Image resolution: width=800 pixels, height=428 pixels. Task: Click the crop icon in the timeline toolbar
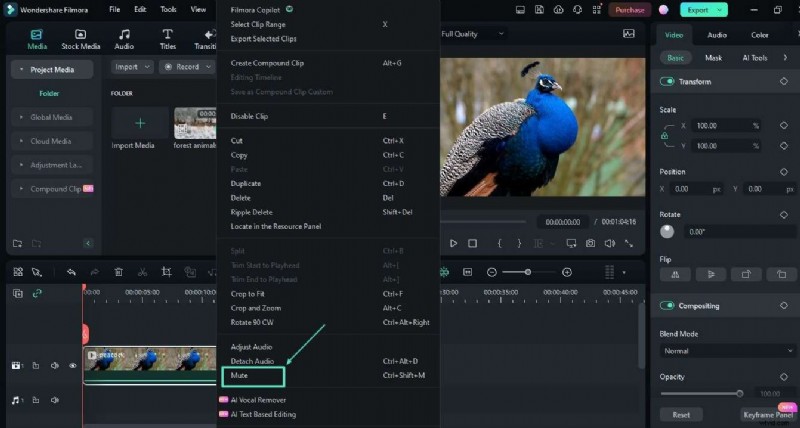click(166, 272)
